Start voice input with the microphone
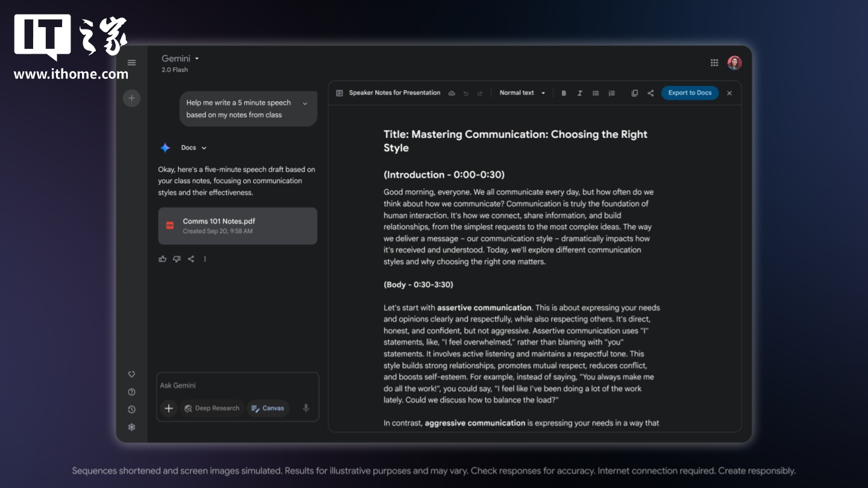The image size is (868, 488). (305, 408)
